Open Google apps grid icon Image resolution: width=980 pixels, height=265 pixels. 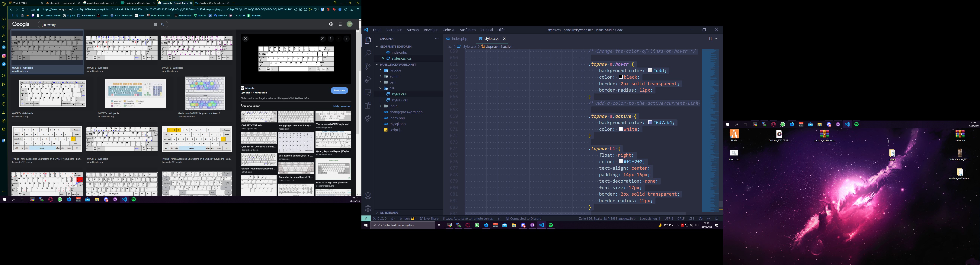(x=341, y=24)
